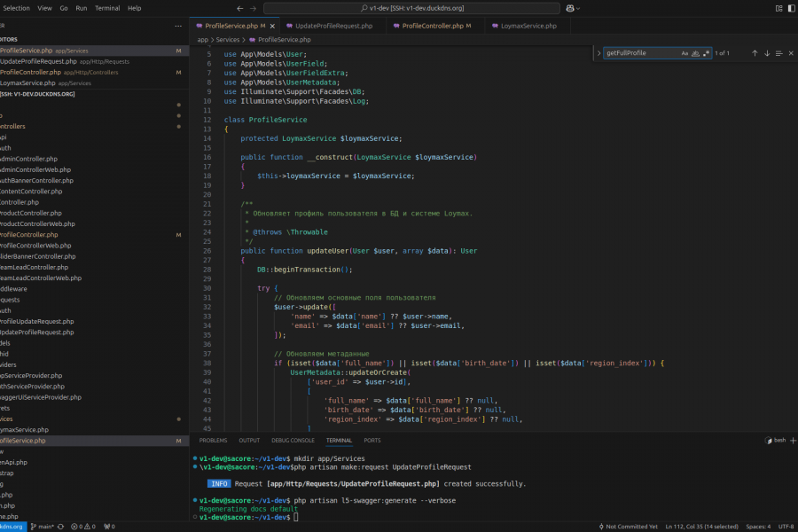Toggle Match Whole Word in find
798x532 pixels.
tap(695, 53)
